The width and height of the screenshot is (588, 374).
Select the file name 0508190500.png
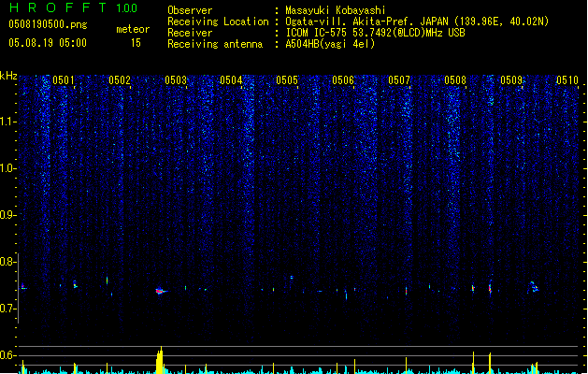48,24
